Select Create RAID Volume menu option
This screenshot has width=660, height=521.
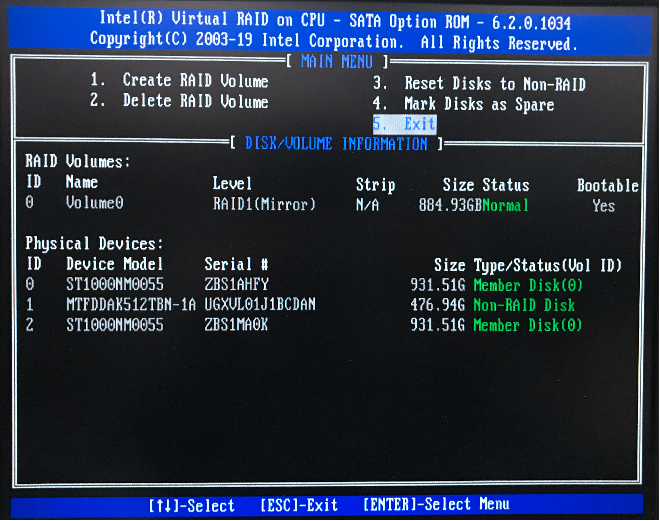point(180,81)
